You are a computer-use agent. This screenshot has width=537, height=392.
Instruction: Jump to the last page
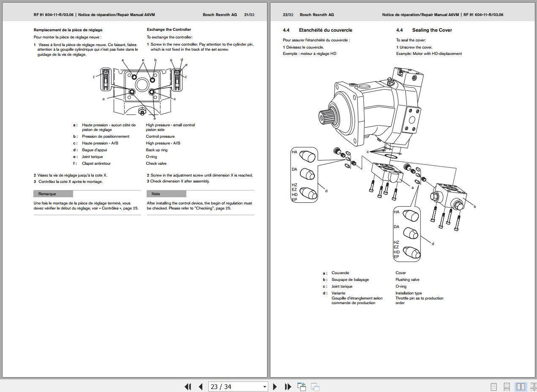click(288, 387)
